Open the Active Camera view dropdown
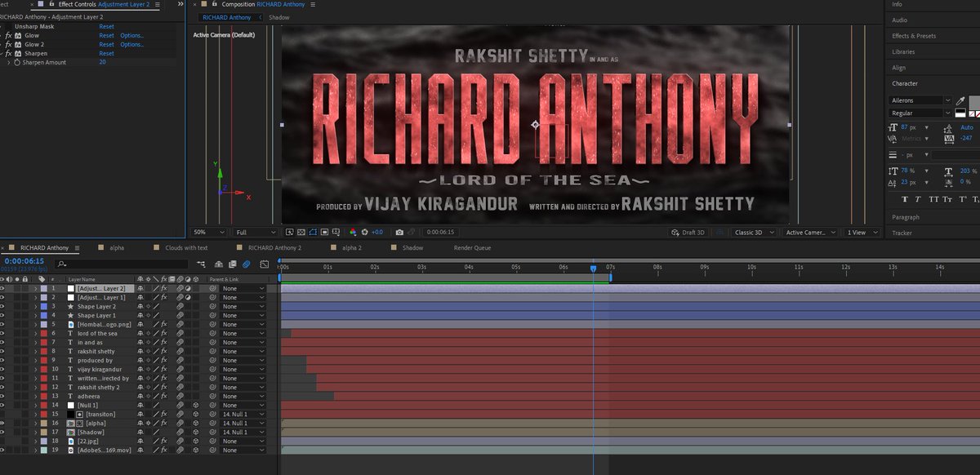Screen dimensions: 980x475 click(809, 233)
